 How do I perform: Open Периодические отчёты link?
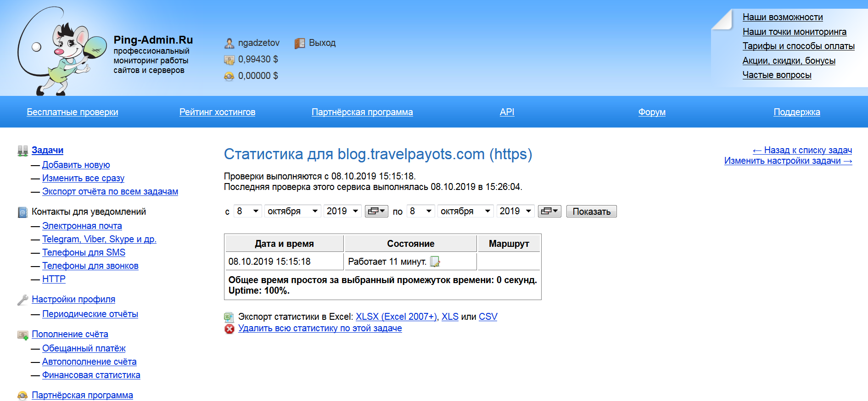coord(90,314)
